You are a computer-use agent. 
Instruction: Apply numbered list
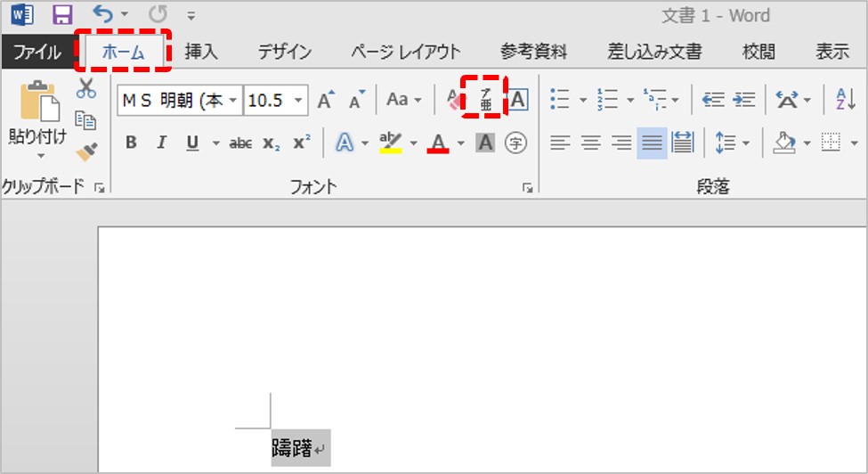607,100
